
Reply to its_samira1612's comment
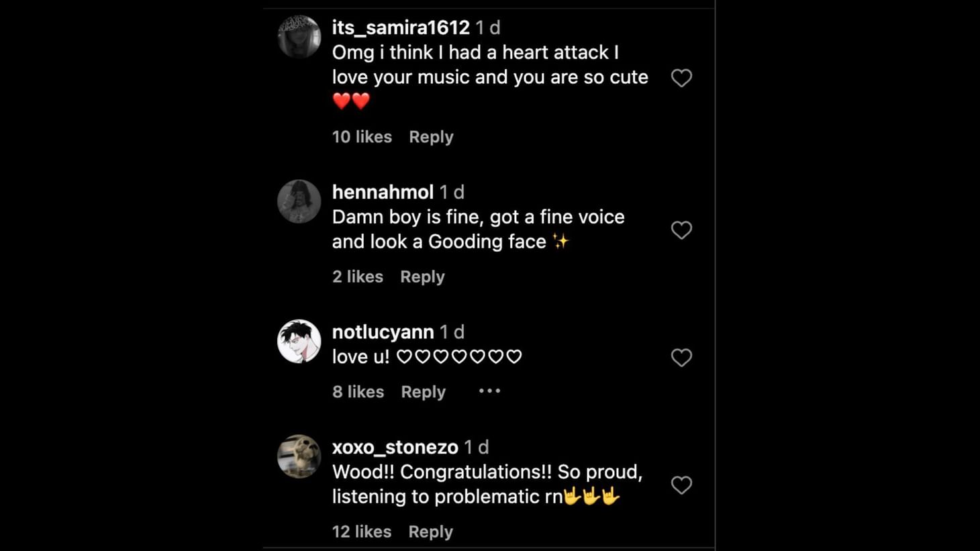pyautogui.click(x=431, y=137)
